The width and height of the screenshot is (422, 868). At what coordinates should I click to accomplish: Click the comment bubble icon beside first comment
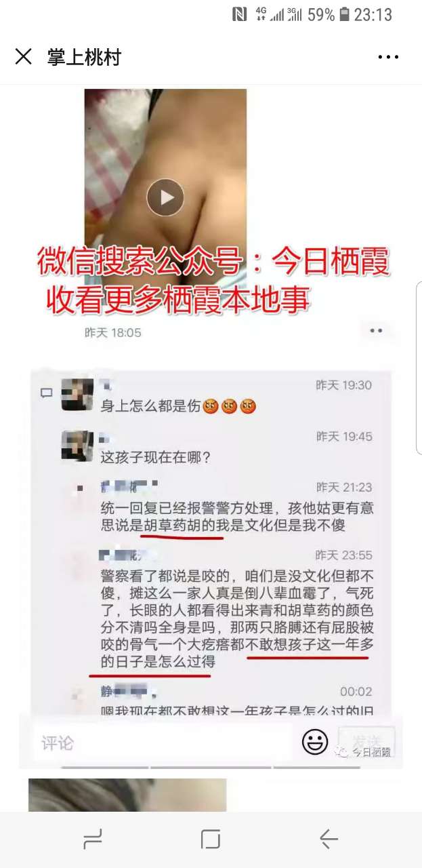[x=47, y=393]
